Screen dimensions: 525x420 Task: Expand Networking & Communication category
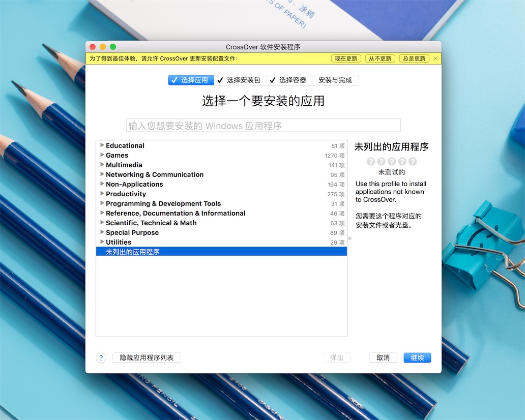(102, 174)
